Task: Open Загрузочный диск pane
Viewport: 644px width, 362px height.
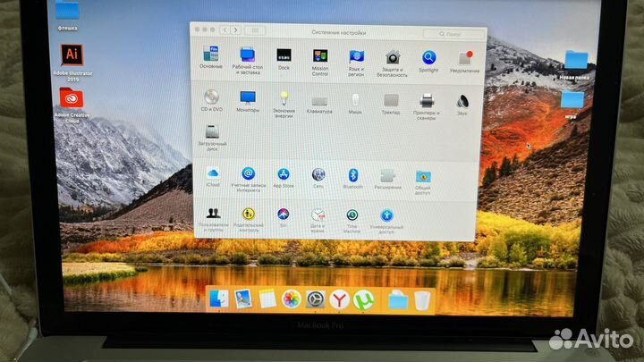Action: (x=212, y=131)
